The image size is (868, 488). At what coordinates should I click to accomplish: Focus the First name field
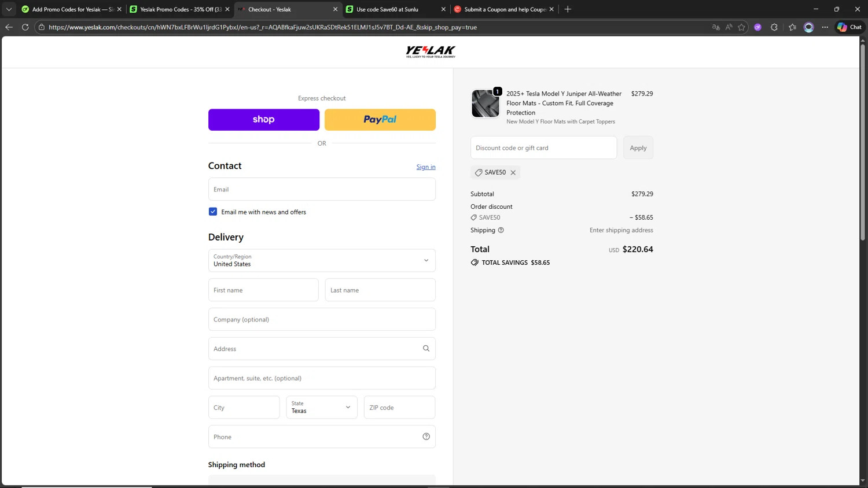(x=263, y=290)
